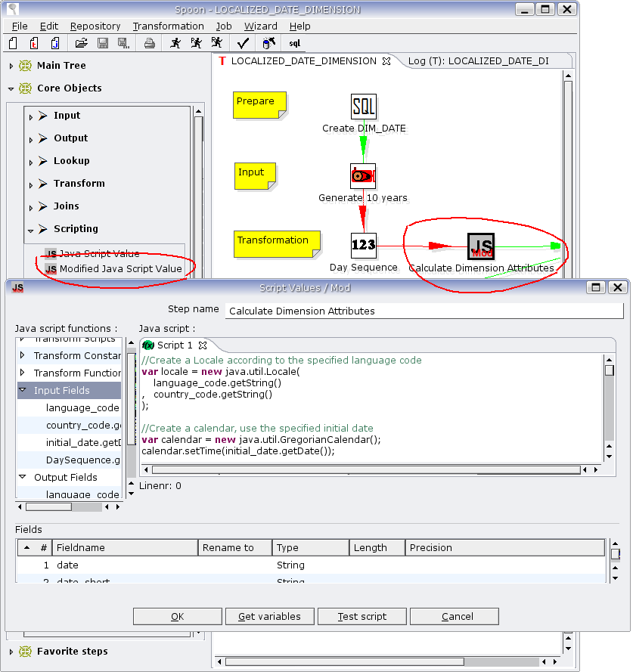This screenshot has width=633, height=672.
Task: Open the Help menu
Action: 299,26
